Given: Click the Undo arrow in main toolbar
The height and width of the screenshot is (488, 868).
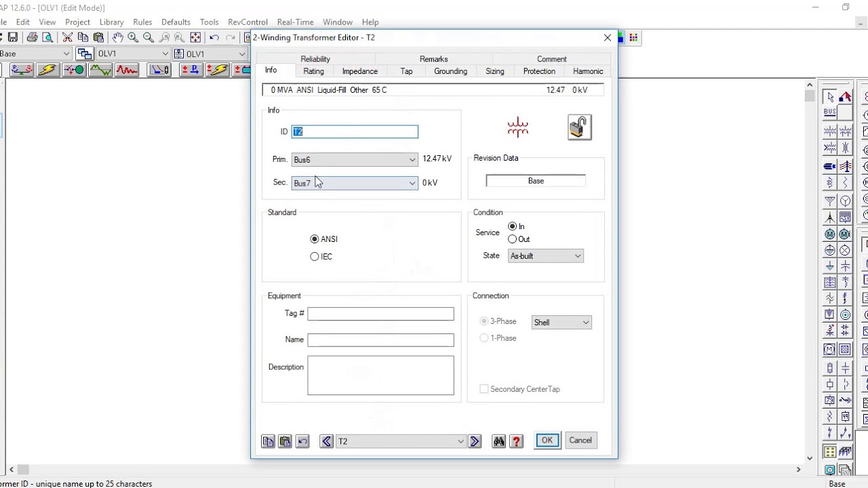Looking at the screenshot, I should (214, 37).
